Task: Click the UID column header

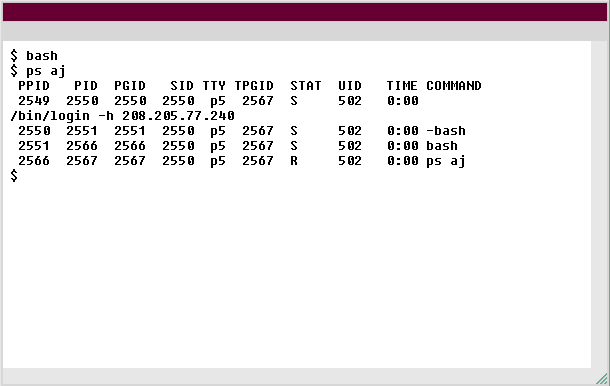Action: point(350,86)
